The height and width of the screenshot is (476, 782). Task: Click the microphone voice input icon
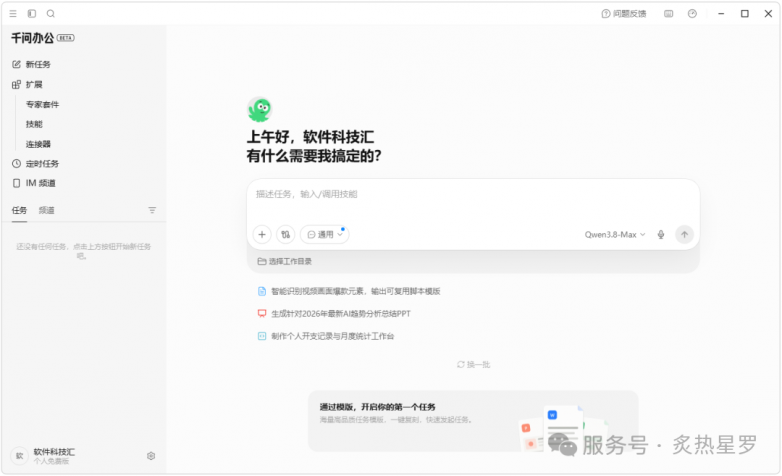click(x=661, y=235)
